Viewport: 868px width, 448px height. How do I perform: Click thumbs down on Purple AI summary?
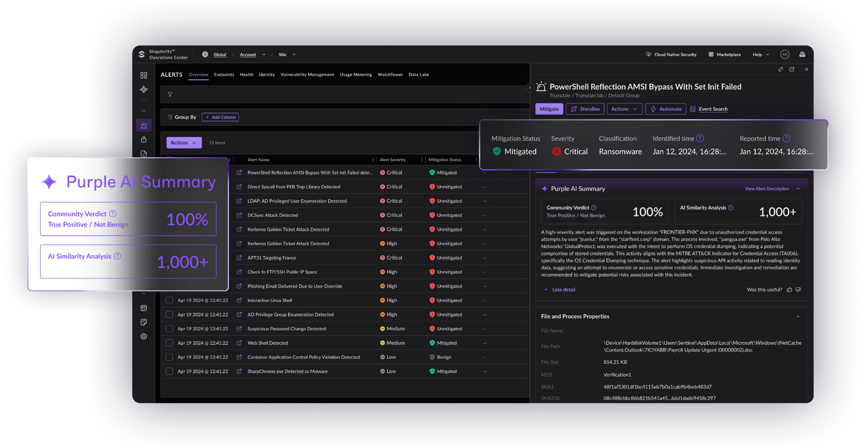tap(798, 290)
